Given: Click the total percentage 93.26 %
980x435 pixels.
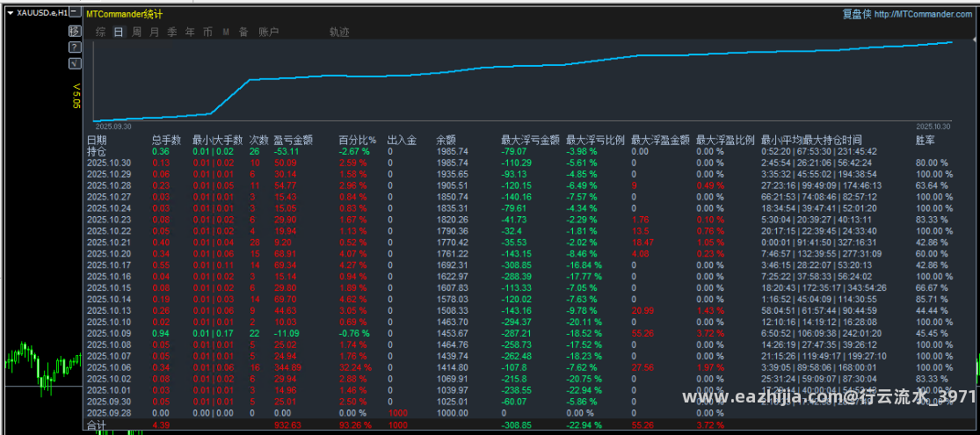Looking at the screenshot, I should click(355, 425).
